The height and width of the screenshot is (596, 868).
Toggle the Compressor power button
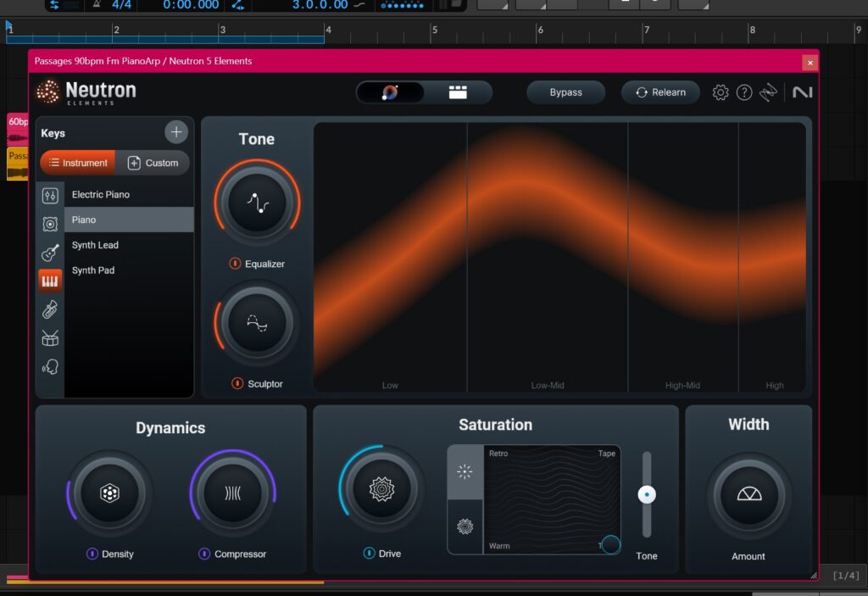pos(204,554)
